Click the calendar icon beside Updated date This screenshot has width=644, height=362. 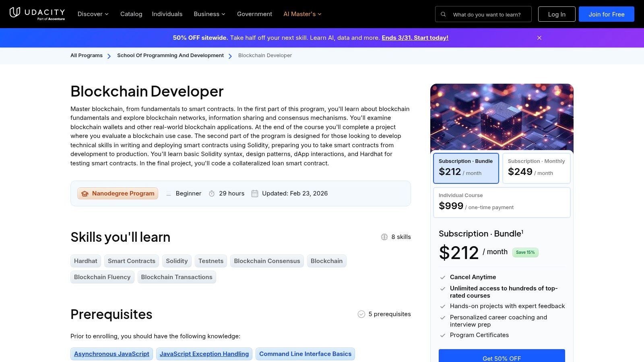click(x=255, y=193)
